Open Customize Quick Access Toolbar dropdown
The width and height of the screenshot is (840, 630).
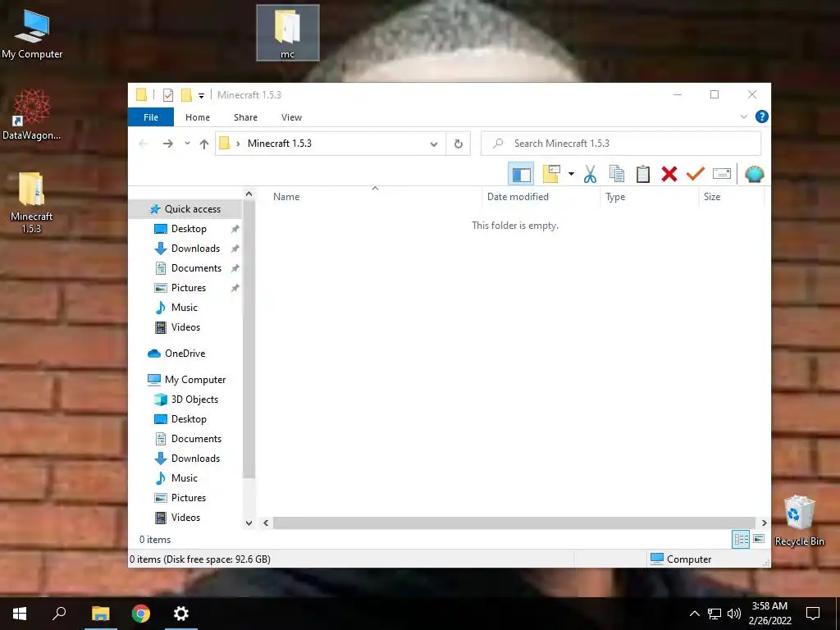(202, 95)
